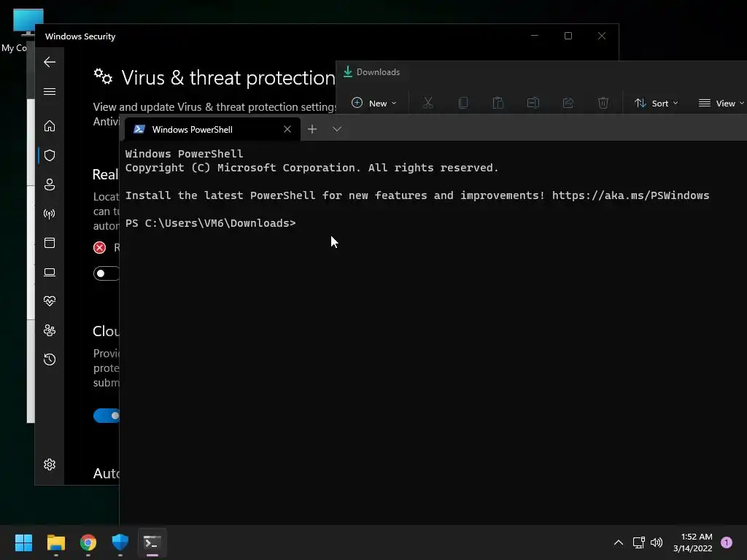
Task: Open the Windows Start menu
Action: pos(23,542)
